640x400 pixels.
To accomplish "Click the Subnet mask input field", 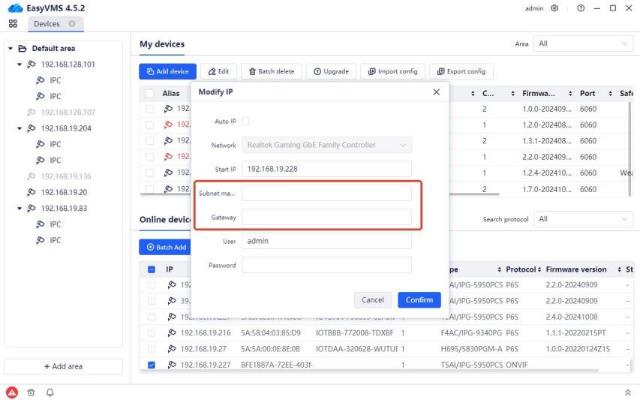I will coord(326,193).
